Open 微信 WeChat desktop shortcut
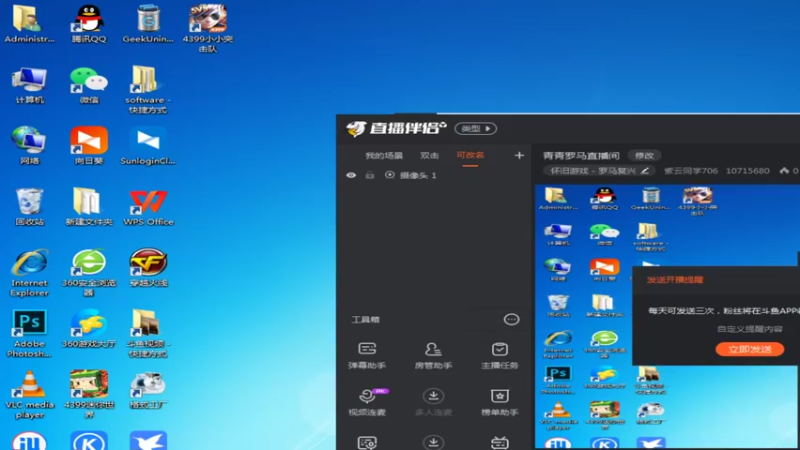The image size is (800, 450). tap(89, 85)
